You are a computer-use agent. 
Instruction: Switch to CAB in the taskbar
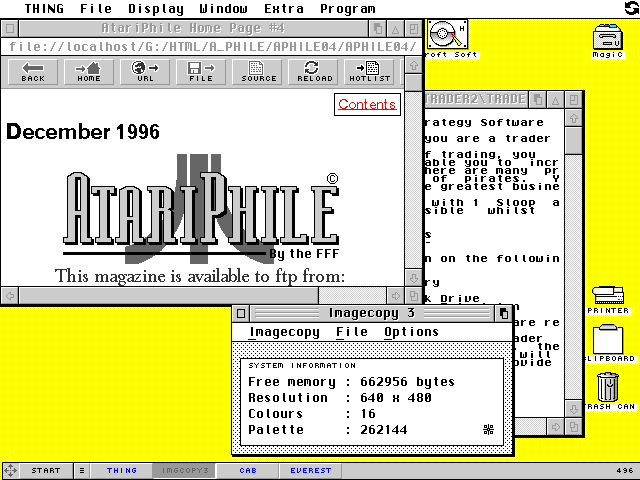pyautogui.click(x=246, y=470)
